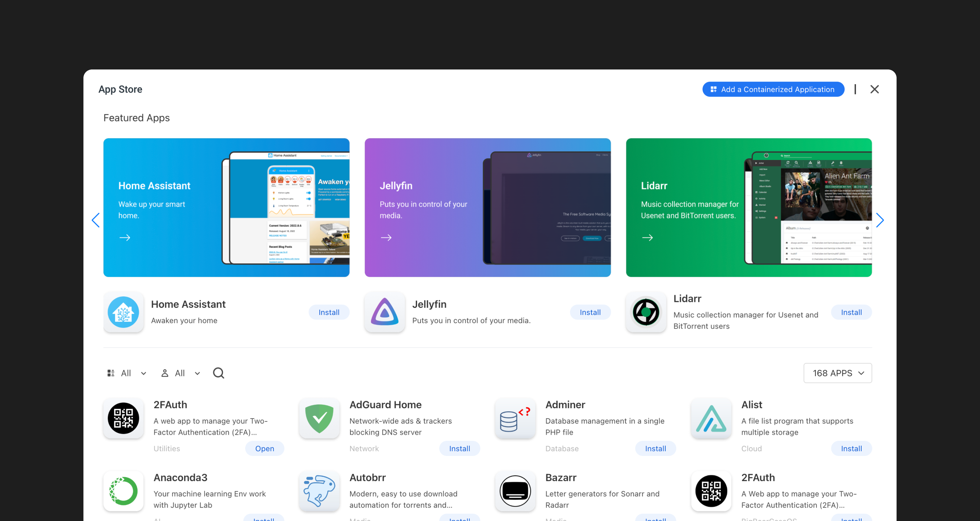Click the Adminer database icon
The width and height of the screenshot is (980, 521).
coord(515,418)
